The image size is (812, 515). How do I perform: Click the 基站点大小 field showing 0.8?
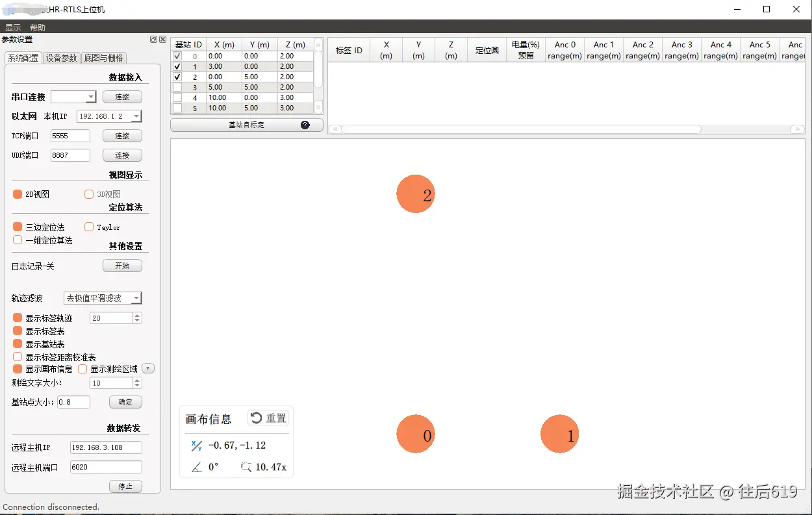coord(73,402)
